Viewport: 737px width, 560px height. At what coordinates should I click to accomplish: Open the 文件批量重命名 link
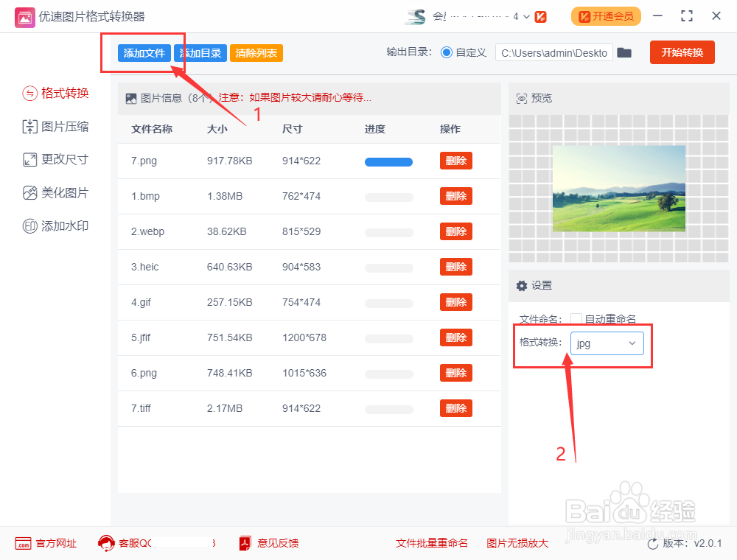pyautogui.click(x=431, y=543)
